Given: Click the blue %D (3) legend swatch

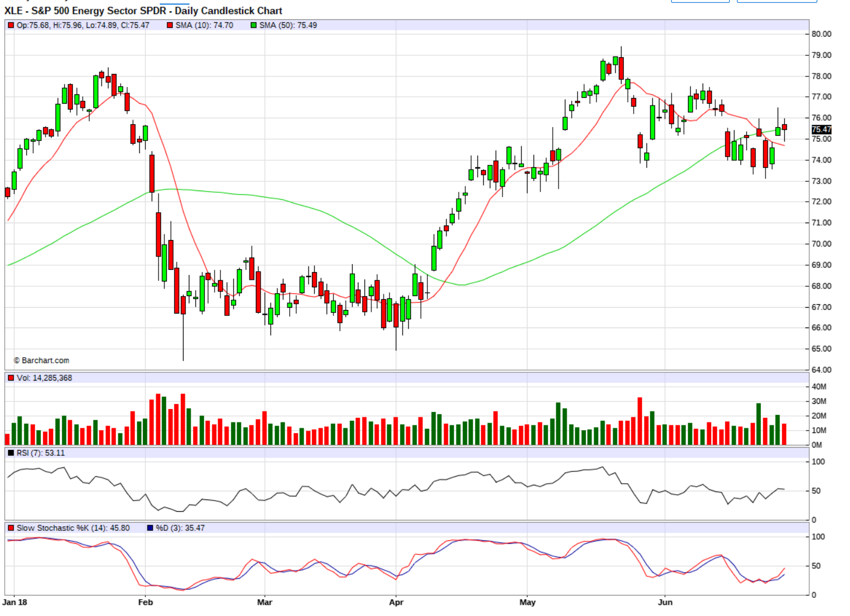Looking at the screenshot, I should (150, 528).
